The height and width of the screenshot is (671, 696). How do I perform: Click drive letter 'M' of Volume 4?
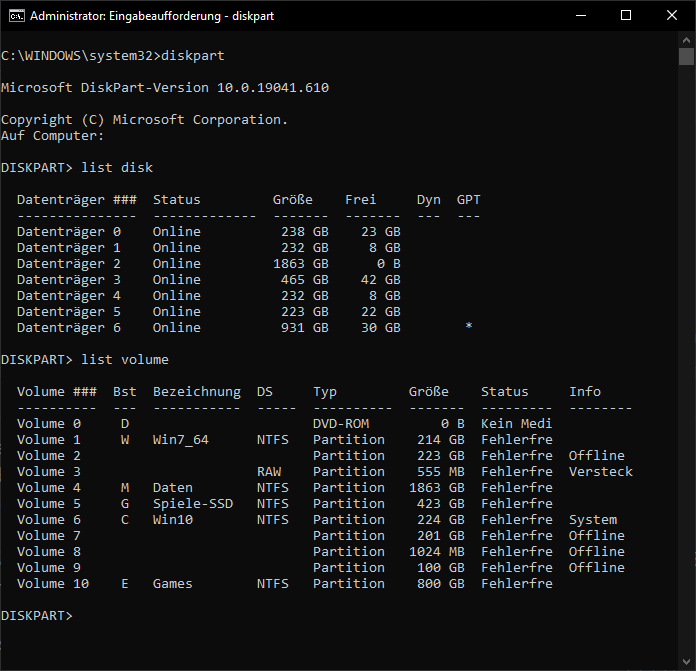[125, 487]
